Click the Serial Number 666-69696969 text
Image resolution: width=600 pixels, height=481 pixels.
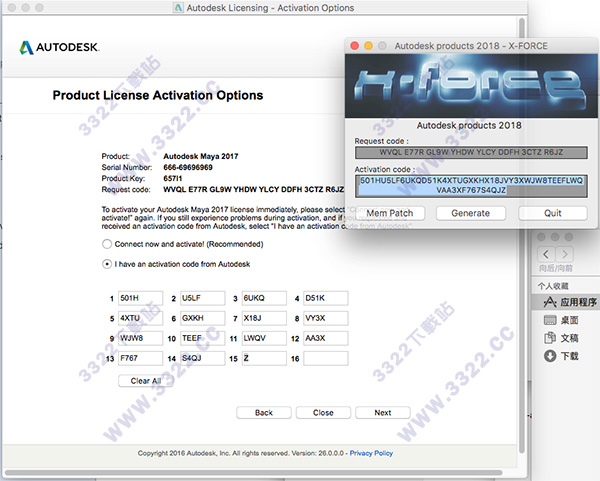(x=188, y=167)
